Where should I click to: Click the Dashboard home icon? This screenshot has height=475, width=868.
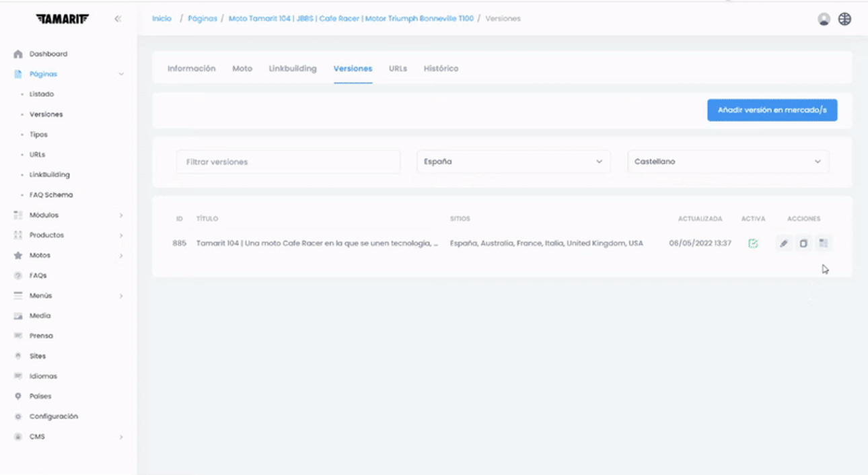coord(18,54)
